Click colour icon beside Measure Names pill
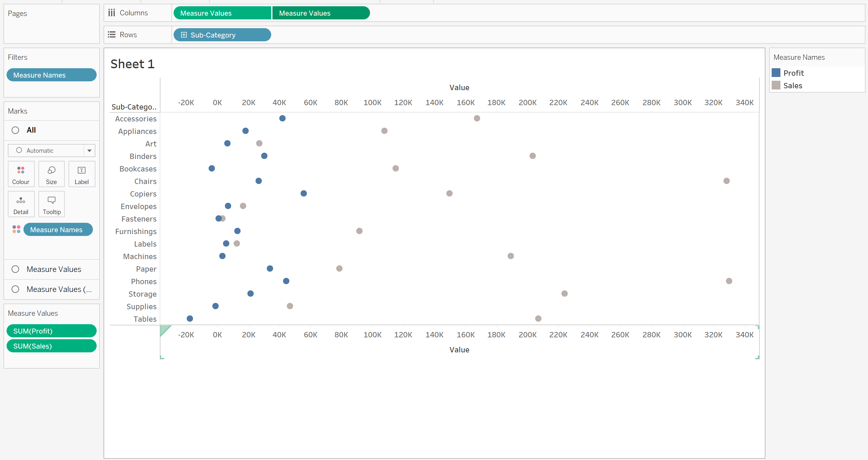 pos(16,229)
